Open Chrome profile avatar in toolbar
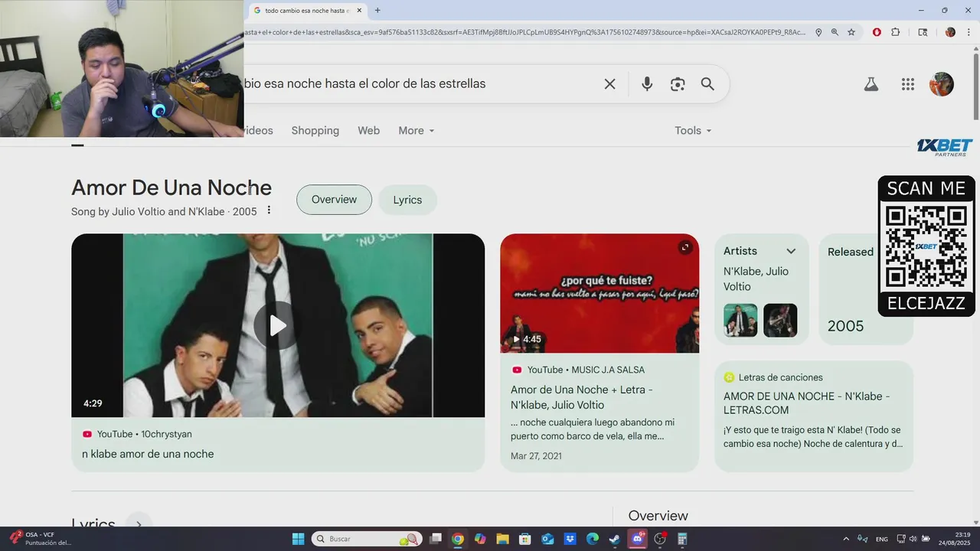Viewport: 980px width, 551px height. 950,32
